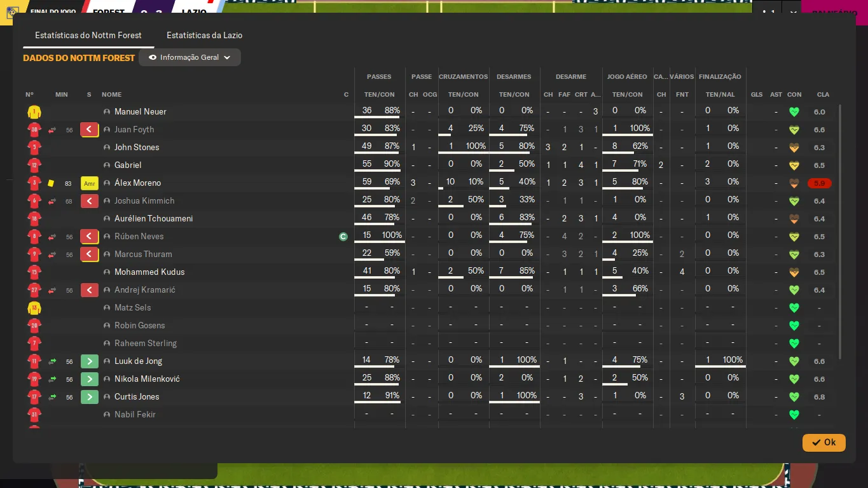Click the red substitution arrows icon for Juan Foyth
868x488 pixels.
(52, 130)
